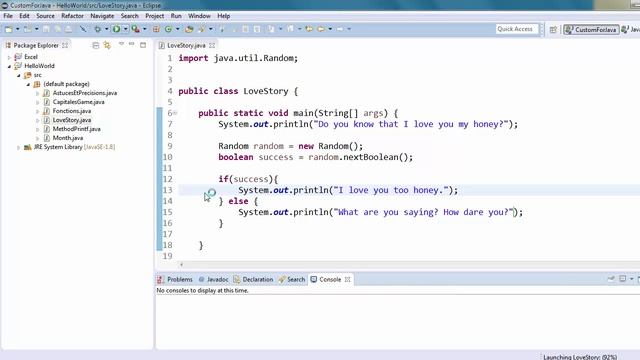Select CapitalesGame.java in Package Explorer
Viewport: 640px width, 360px height.
coord(78,102)
